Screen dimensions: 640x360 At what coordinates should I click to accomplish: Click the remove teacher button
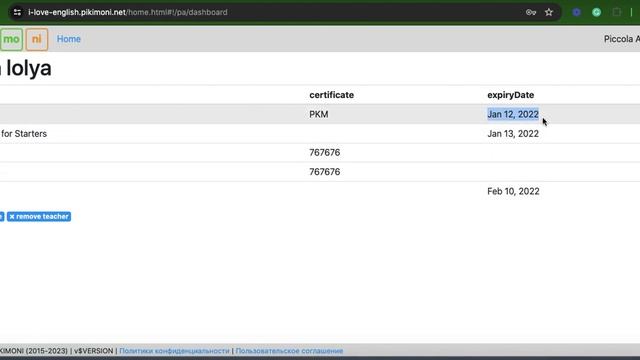coord(39,216)
